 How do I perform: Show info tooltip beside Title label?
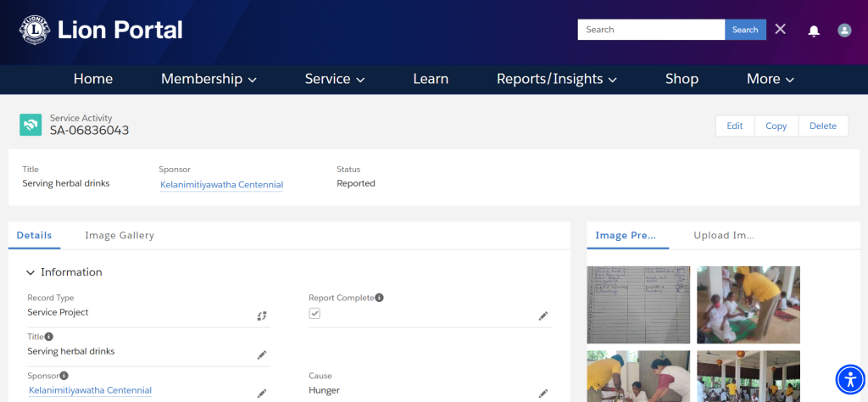(48, 336)
